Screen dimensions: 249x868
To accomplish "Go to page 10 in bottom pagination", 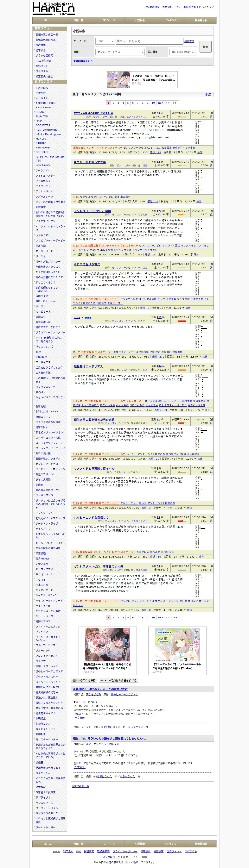I will [153, 617].
